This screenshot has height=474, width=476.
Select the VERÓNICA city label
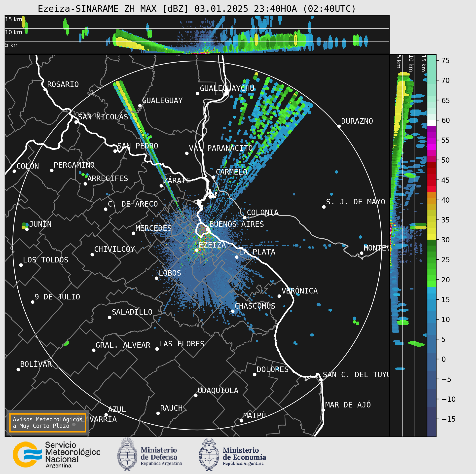299,291
